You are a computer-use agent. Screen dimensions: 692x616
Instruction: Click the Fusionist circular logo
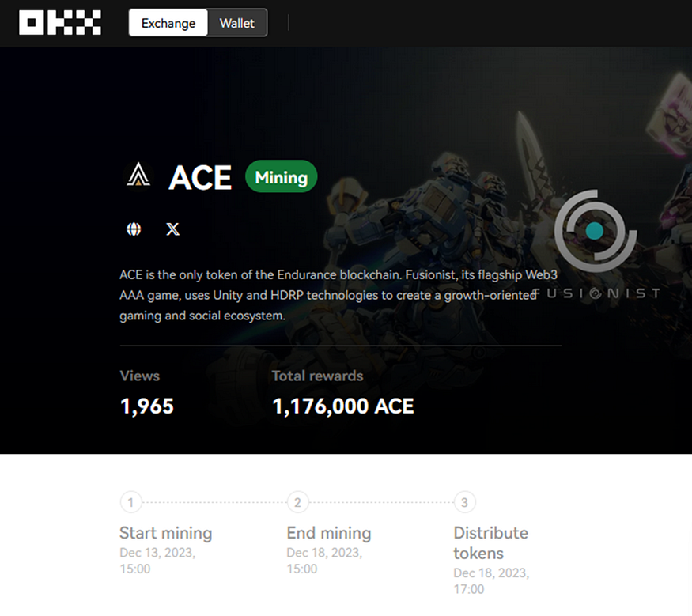pos(595,231)
